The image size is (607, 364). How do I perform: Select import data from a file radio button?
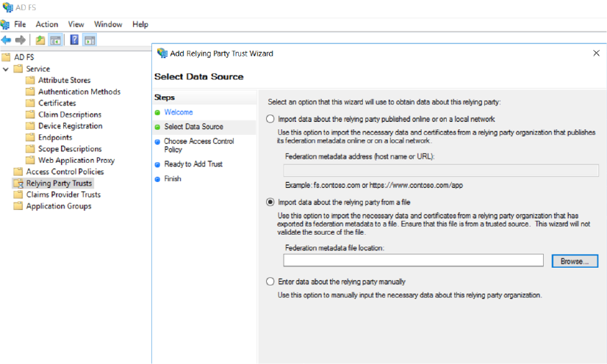point(270,202)
